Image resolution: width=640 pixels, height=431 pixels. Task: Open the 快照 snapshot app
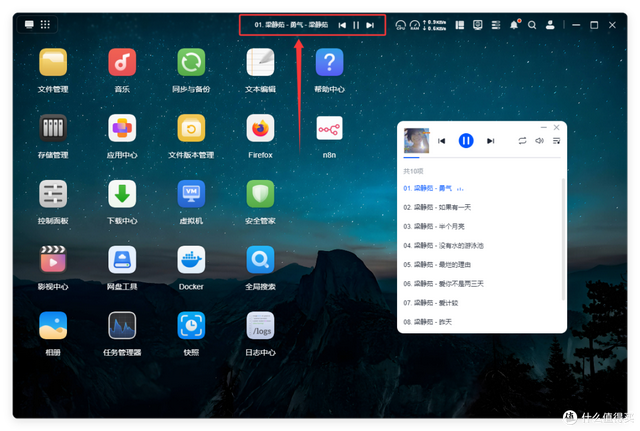(191, 325)
